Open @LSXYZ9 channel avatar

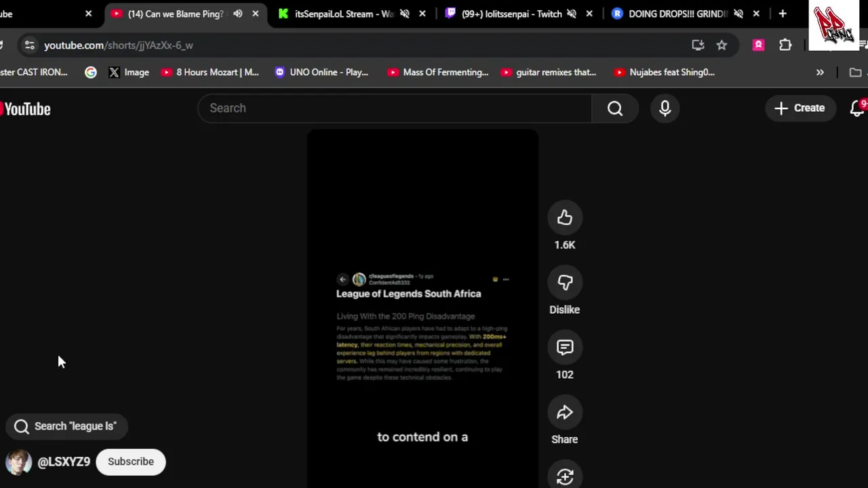(x=18, y=462)
